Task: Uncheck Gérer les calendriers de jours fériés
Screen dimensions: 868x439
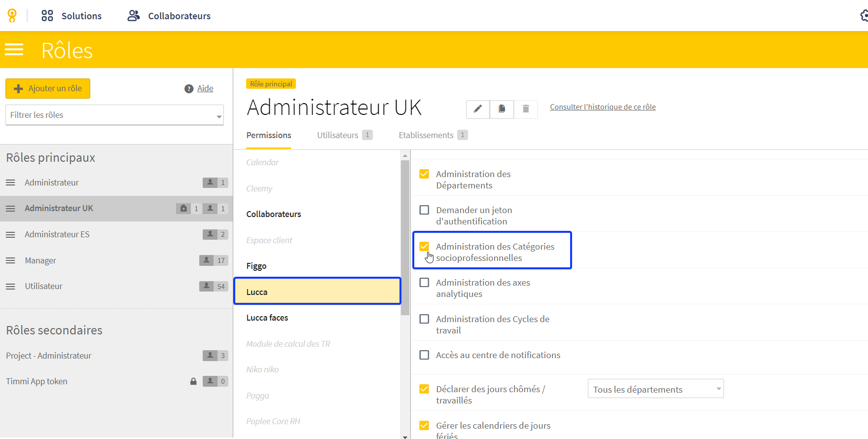Action: coord(424,426)
